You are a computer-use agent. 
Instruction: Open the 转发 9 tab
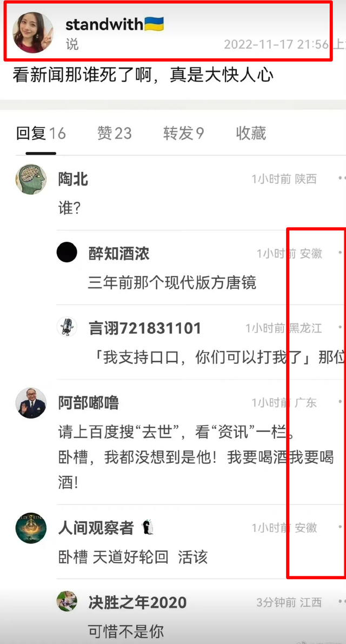[183, 134]
